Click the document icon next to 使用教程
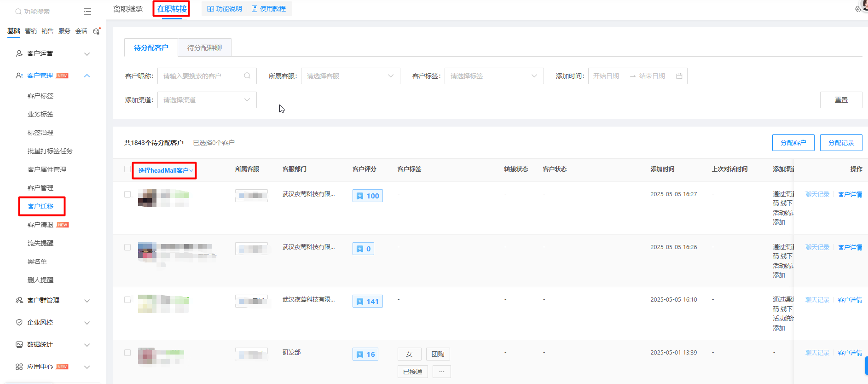The height and width of the screenshot is (384, 868). (x=255, y=9)
